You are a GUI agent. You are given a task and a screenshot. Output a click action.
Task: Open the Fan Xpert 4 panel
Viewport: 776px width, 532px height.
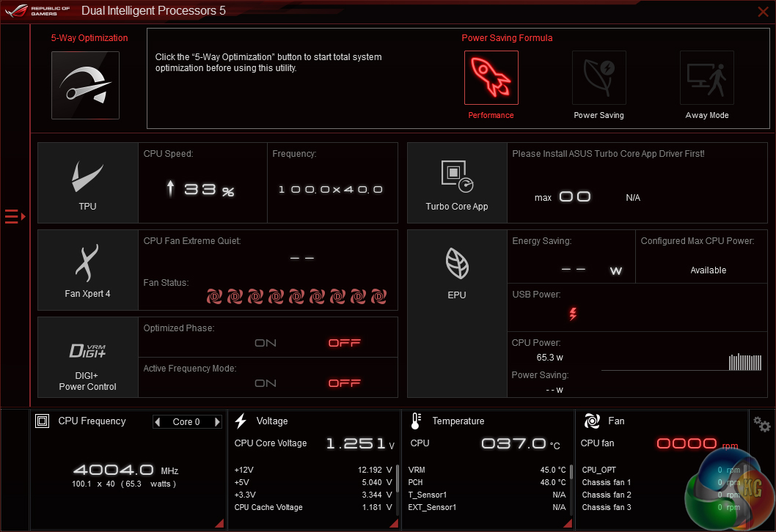(x=87, y=270)
